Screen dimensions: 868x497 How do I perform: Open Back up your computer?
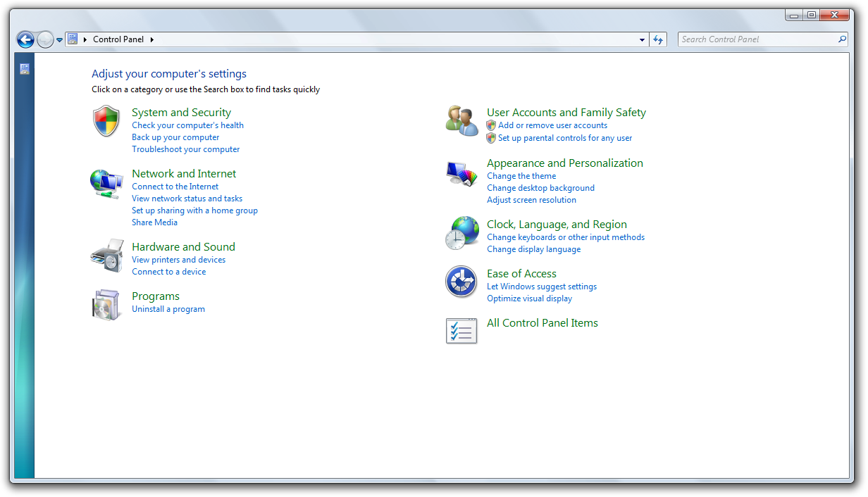[x=175, y=137]
